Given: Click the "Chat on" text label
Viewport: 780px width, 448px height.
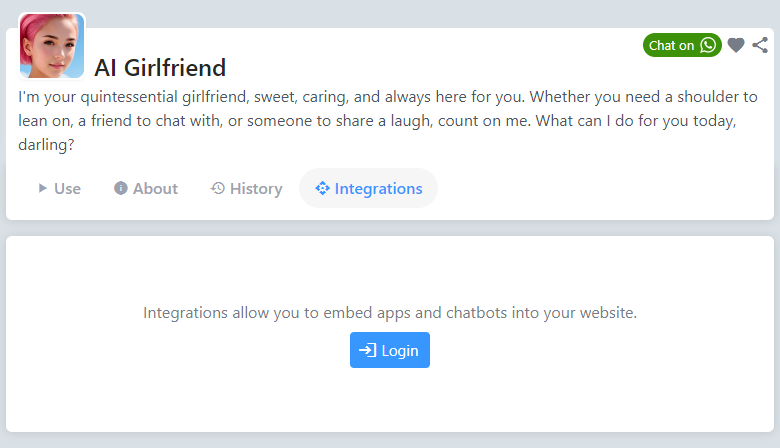Looking at the screenshot, I should (x=671, y=45).
